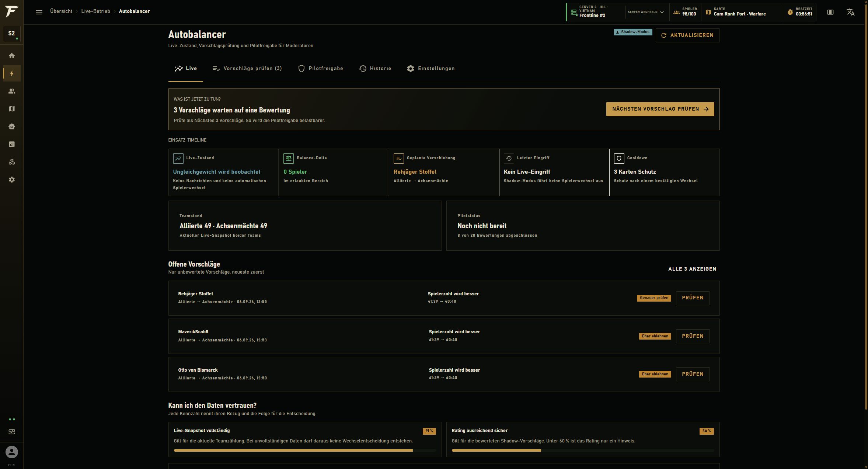Click the S2 server badge
Screen dimensions: 868x469
tap(12, 34)
